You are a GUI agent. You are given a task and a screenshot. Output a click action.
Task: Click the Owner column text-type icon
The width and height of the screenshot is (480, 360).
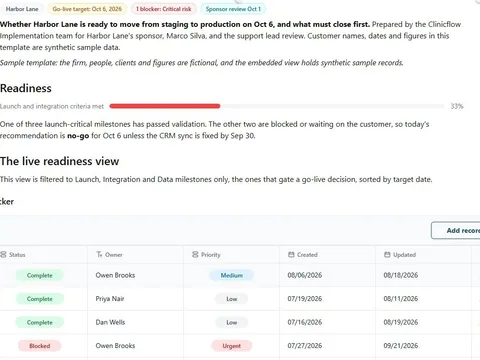click(99, 255)
